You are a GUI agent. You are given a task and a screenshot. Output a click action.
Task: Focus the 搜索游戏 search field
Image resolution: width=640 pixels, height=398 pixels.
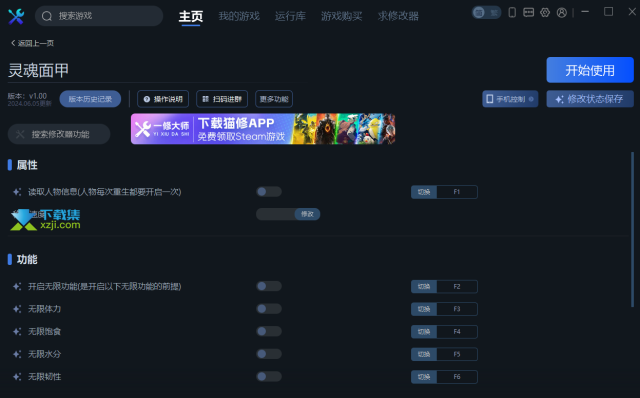(99, 16)
